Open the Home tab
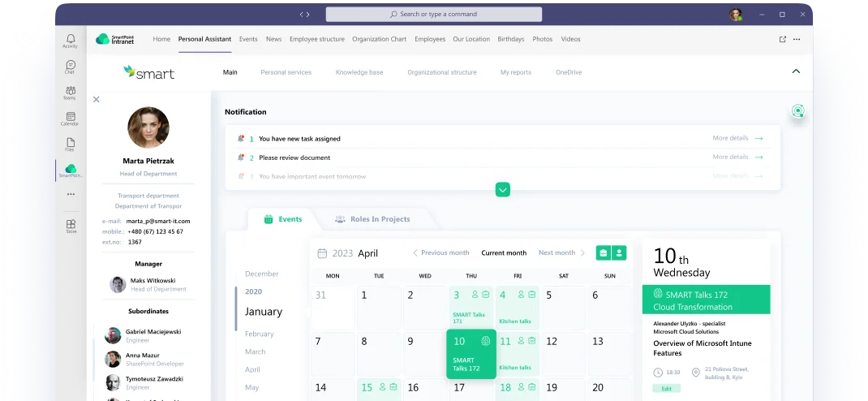 tap(161, 39)
